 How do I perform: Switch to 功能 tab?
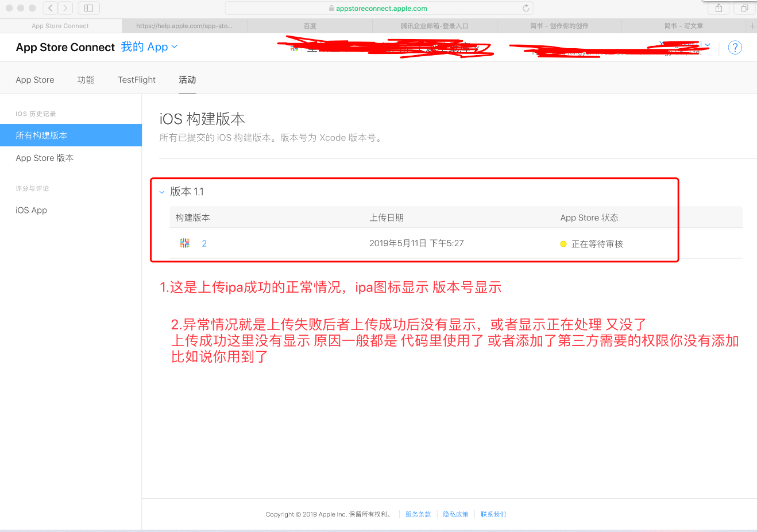[86, 80]
